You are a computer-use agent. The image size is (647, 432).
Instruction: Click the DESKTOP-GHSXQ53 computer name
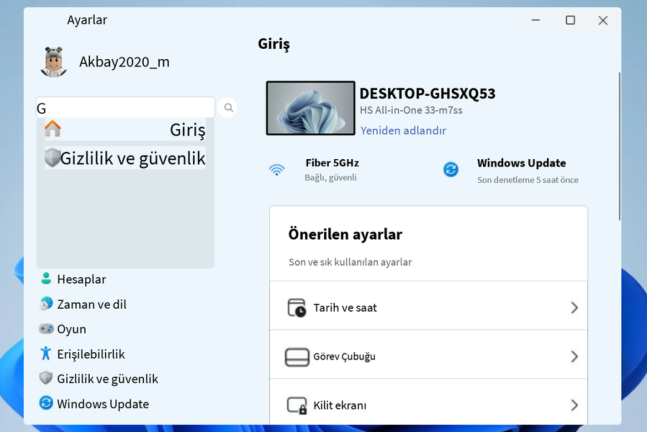pyautogui.click(x=427, y=94)
